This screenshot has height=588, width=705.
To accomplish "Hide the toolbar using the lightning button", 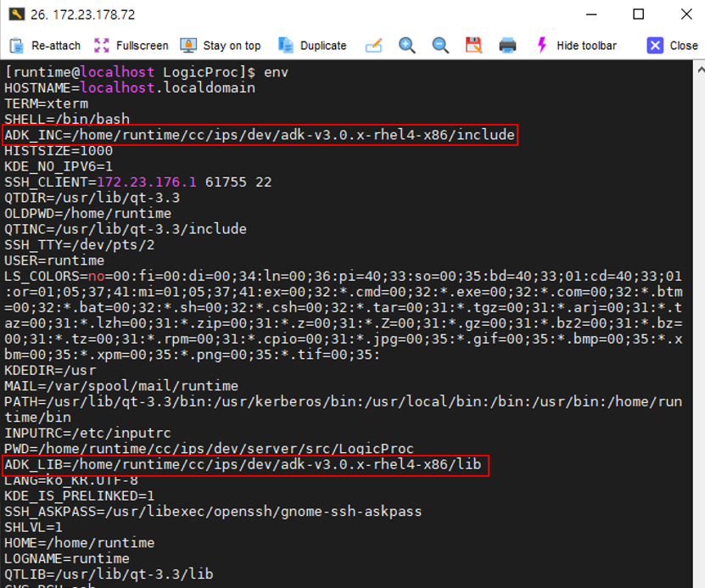I will [575, 45].
